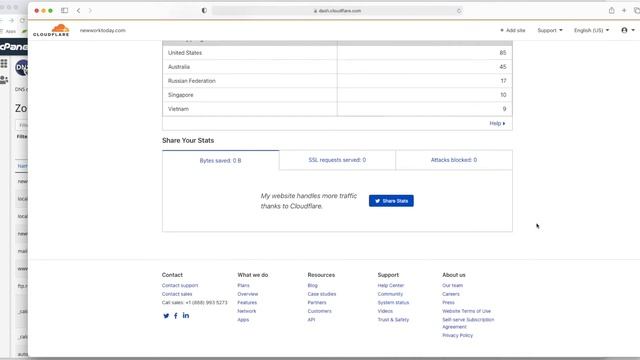Open Our team link
The height and width of the screenshot is (360, 640).
[452, 285]
